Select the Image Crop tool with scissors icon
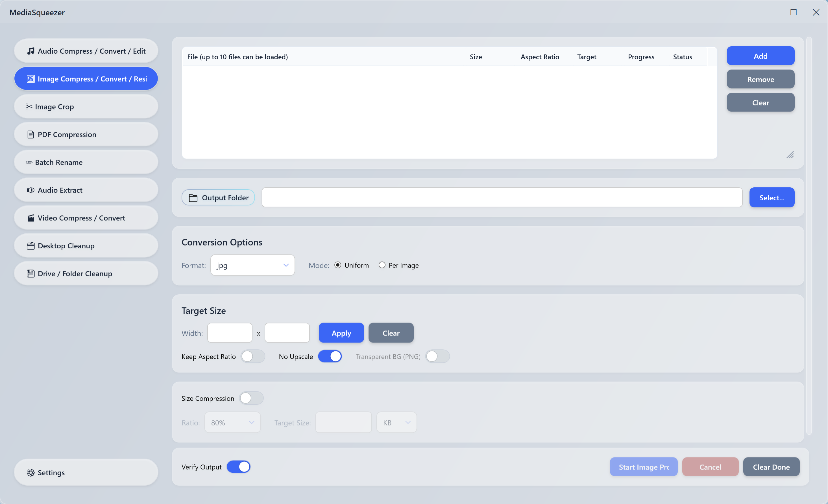 tap(30, 106)
